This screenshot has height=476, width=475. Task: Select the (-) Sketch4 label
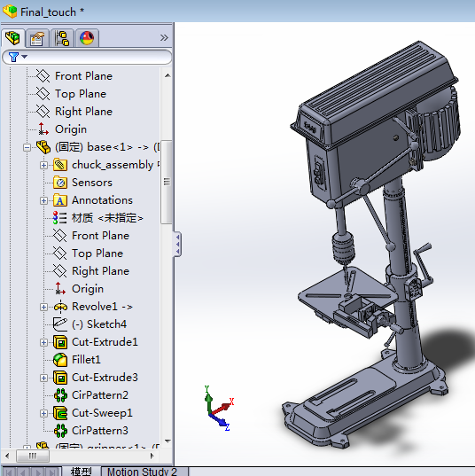click(x=99, y=324)
